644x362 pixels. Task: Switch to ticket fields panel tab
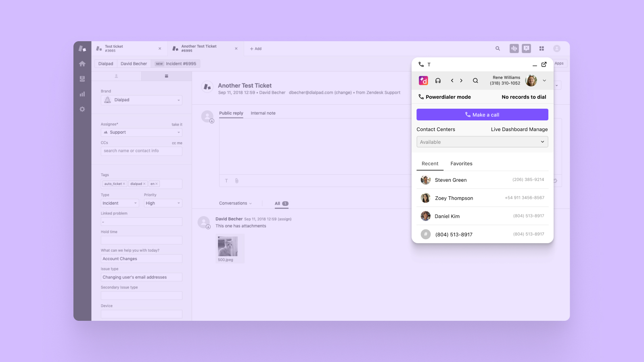166,76
